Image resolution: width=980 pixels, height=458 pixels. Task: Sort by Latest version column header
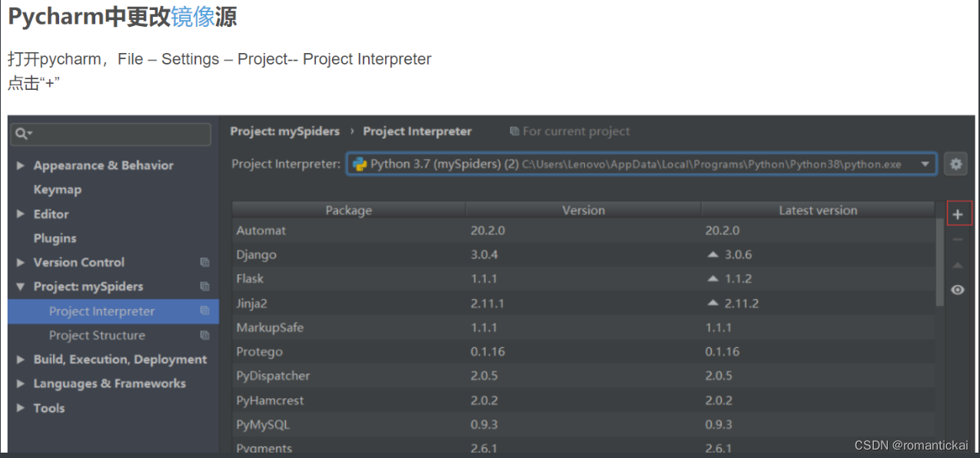tap(818, 210)
